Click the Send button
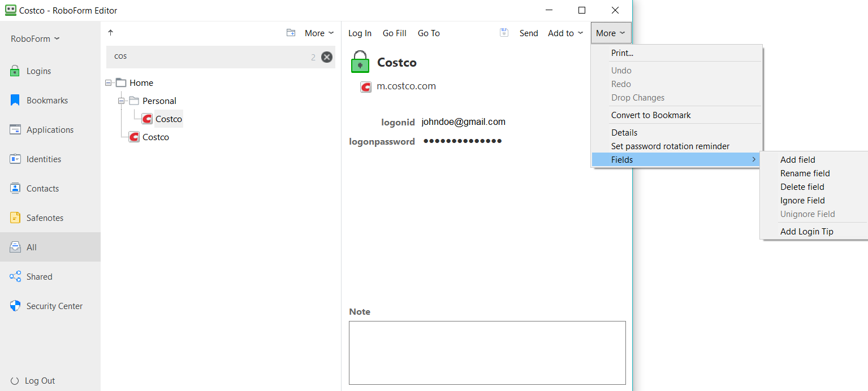 point(529,33)
